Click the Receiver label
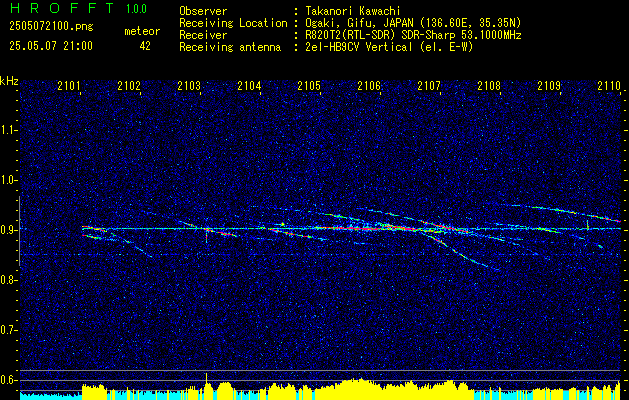This screenshot has width=629, height=400. 203,35
